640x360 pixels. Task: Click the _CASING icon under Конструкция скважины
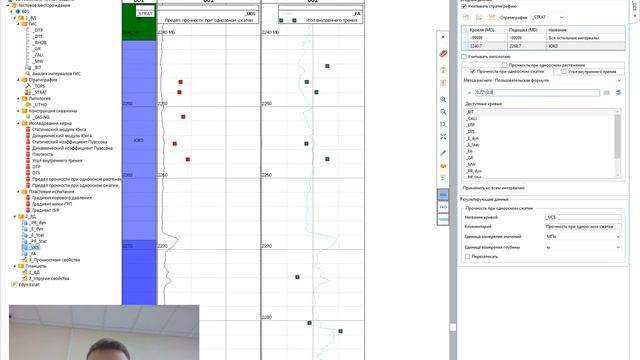pyautogui.click(x=28, y=117)
